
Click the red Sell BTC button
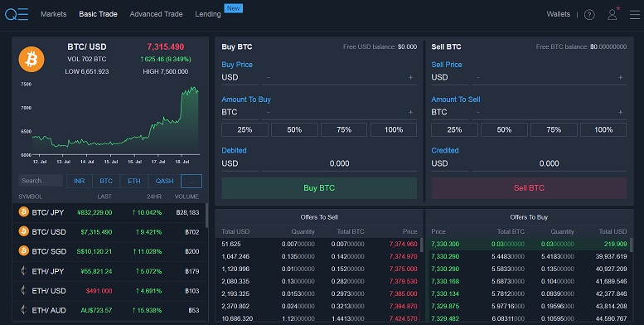529,187
